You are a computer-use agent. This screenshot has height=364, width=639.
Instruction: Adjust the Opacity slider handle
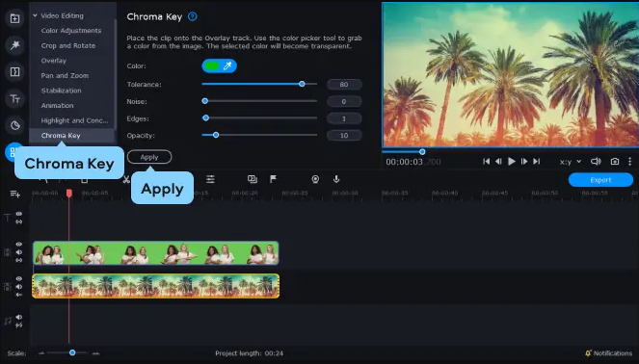[216, 135]
